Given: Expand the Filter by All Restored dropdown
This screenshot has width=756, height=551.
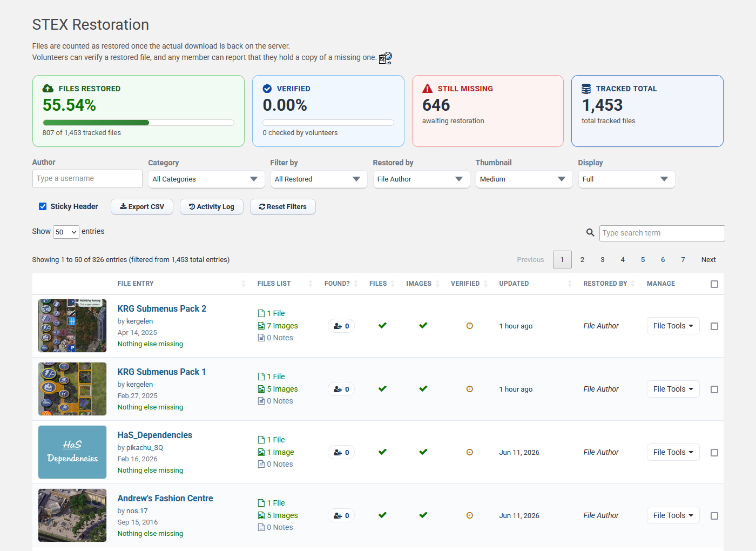Looking at the screenshot, I should pos(319,179).
